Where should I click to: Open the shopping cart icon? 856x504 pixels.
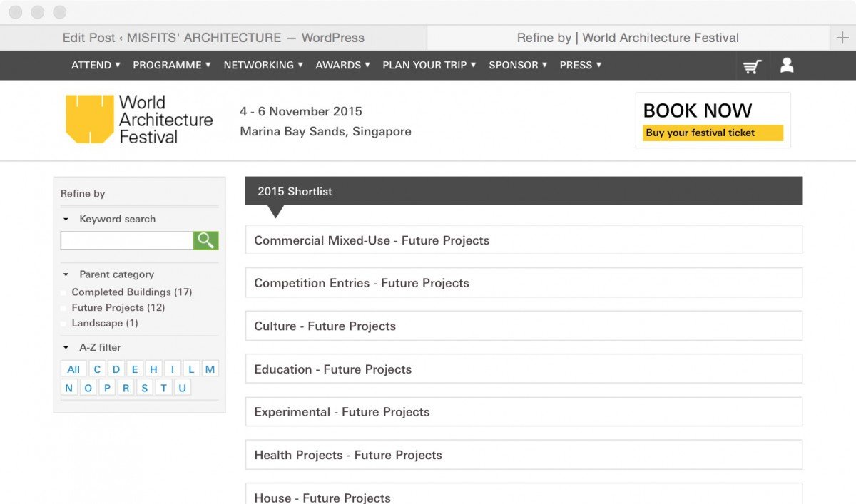click(x=752, y=66)
